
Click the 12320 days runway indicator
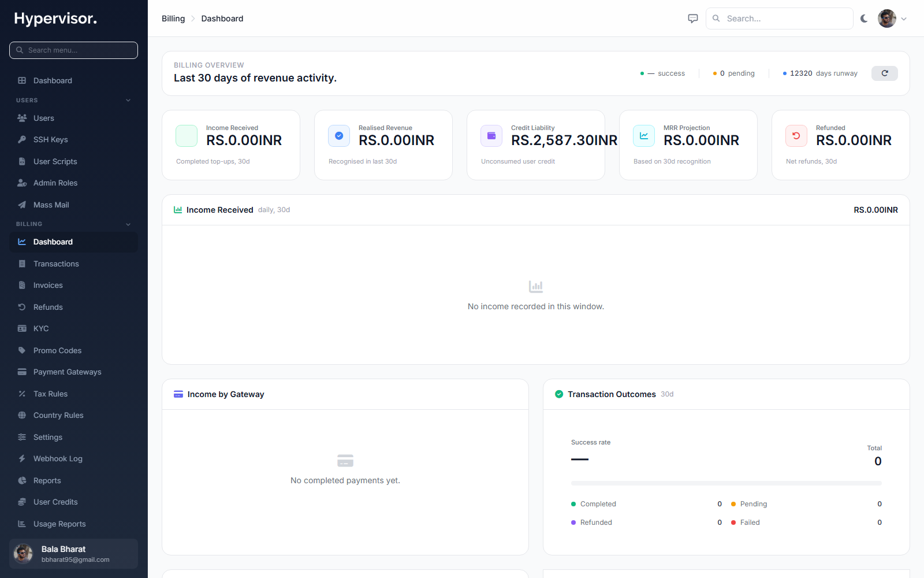pyautogui.click(x=820, y=73)
